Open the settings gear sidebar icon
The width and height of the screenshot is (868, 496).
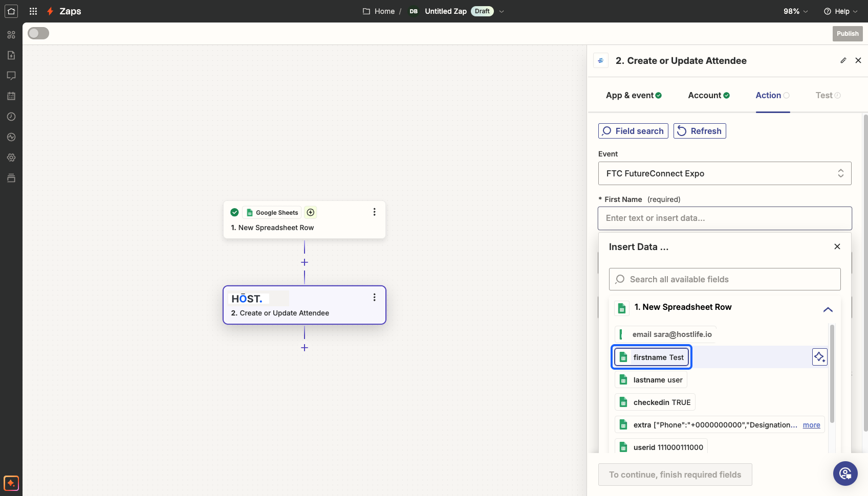tap(11, 157)
